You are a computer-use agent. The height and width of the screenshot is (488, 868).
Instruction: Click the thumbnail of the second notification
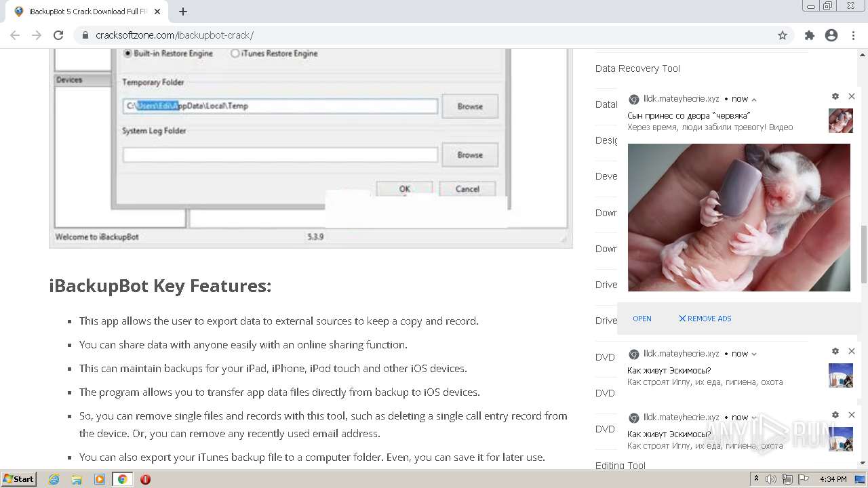pyautogui.click(x=841, y=375)
